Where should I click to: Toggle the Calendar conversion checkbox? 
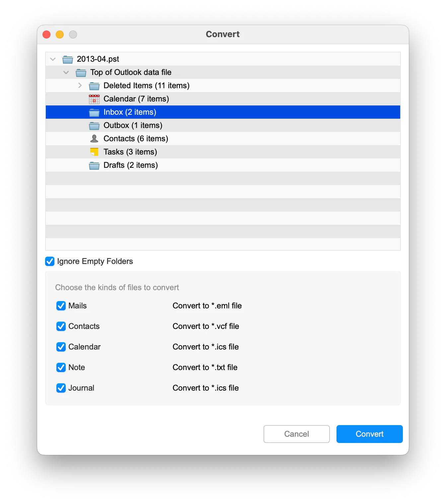pos(61,347)
